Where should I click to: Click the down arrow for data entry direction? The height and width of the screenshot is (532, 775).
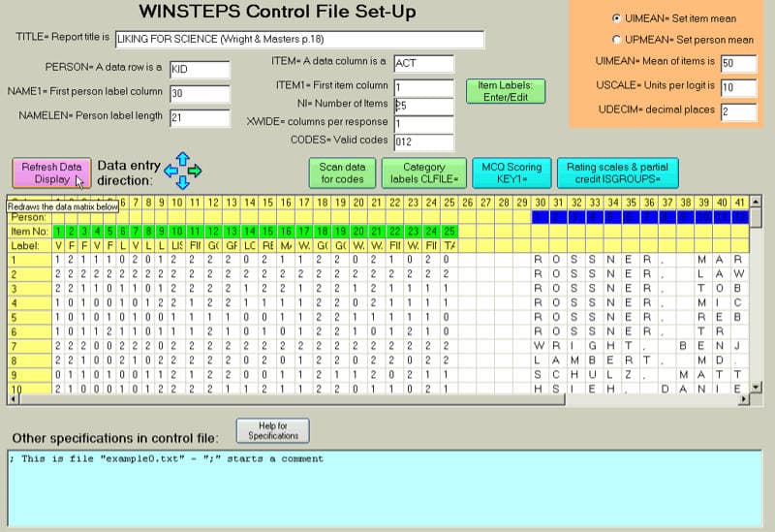tap(183, 182)
